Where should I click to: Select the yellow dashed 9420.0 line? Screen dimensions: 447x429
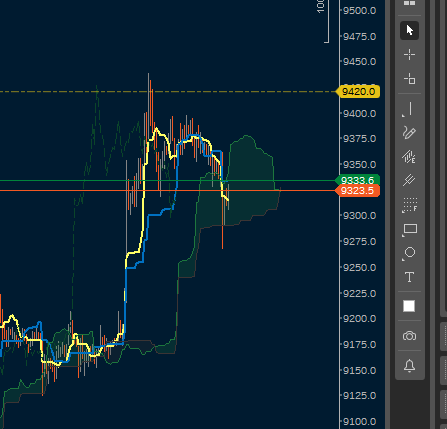tap(167, 91)
